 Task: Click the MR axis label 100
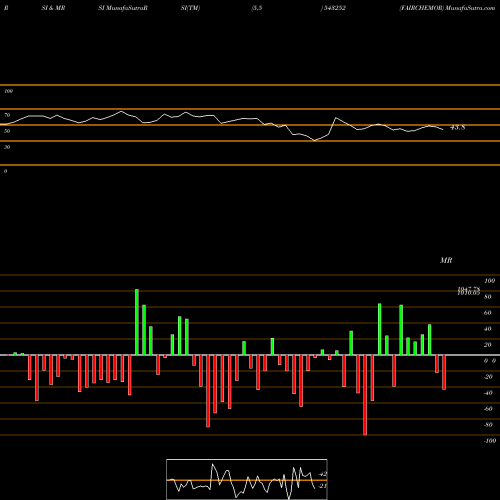(489, 281)
